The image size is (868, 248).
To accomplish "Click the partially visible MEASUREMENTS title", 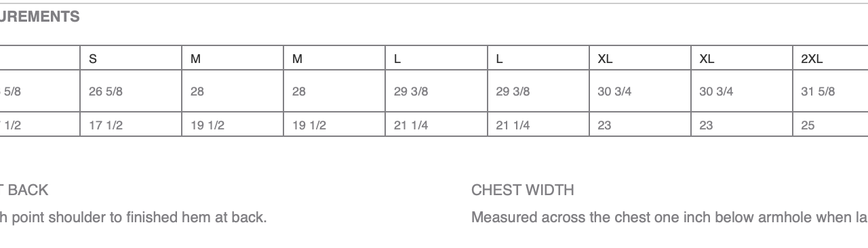I will [40, 17].
